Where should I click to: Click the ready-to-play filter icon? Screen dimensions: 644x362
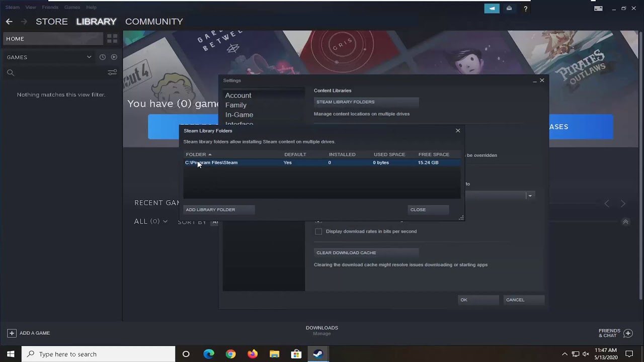click(114, 57)
